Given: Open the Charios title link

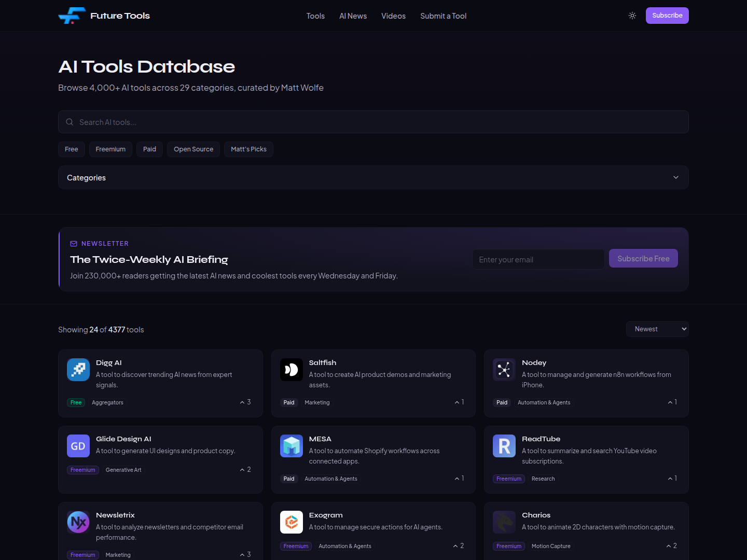Looking at the screenshot, I should click(536, 515).
